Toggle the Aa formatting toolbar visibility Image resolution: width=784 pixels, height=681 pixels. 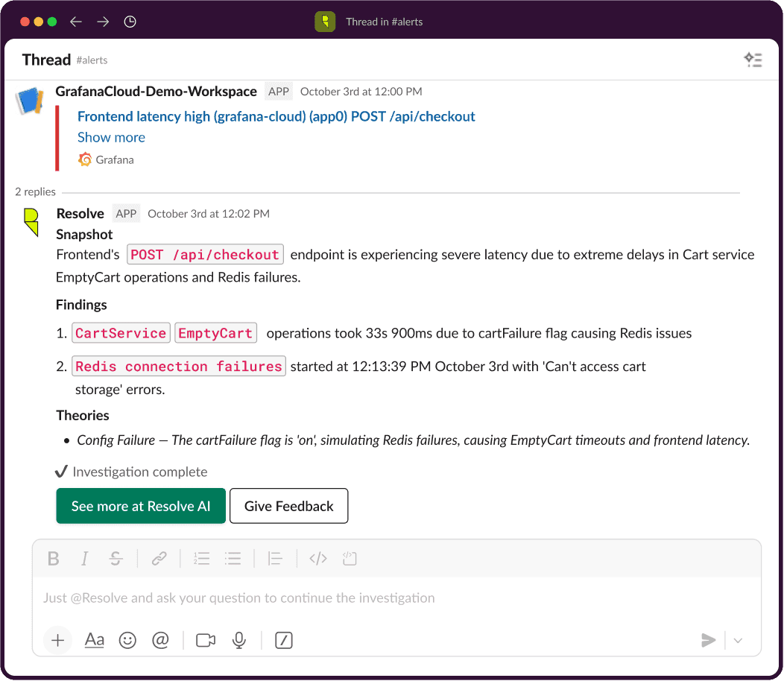95,640
